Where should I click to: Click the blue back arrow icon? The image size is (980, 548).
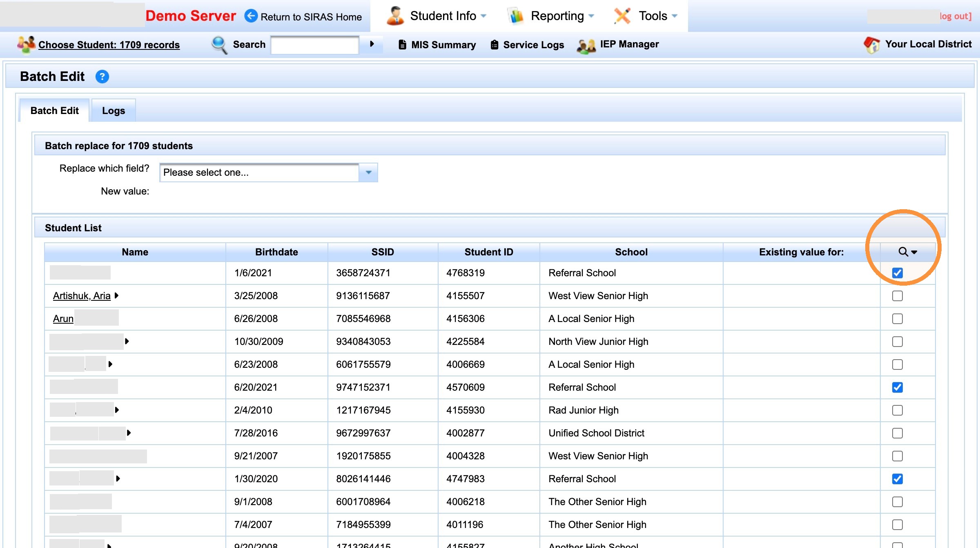point(251,16)
